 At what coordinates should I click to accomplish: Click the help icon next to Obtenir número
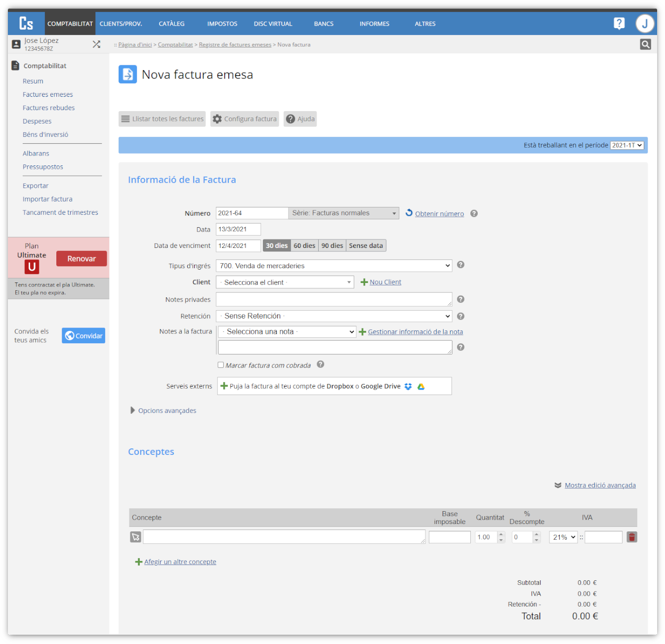474,213
